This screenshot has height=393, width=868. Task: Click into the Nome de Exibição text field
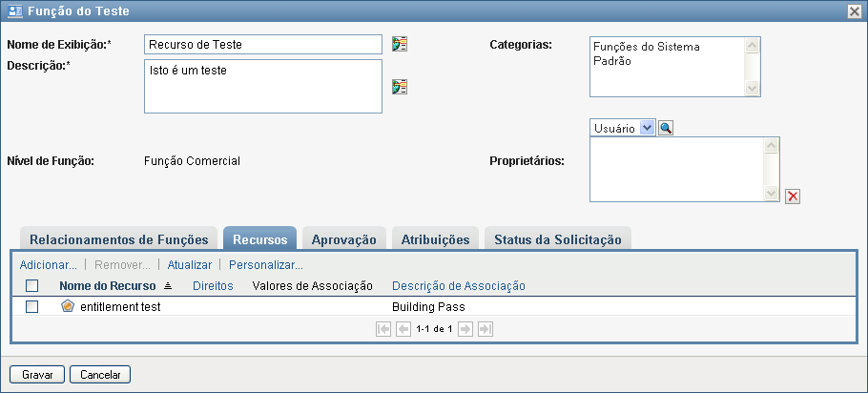262,44
